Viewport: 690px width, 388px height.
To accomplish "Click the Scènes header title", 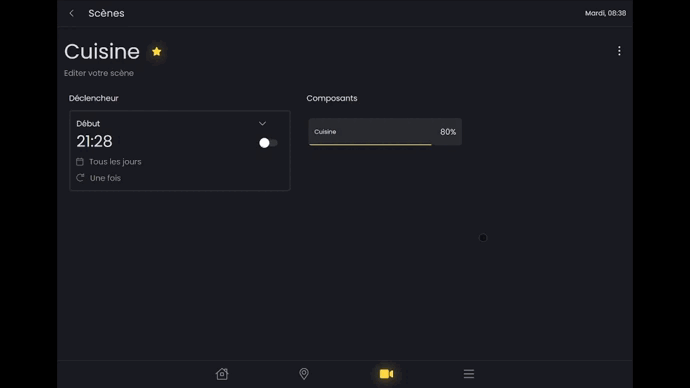I will click(x=106, y=13).
